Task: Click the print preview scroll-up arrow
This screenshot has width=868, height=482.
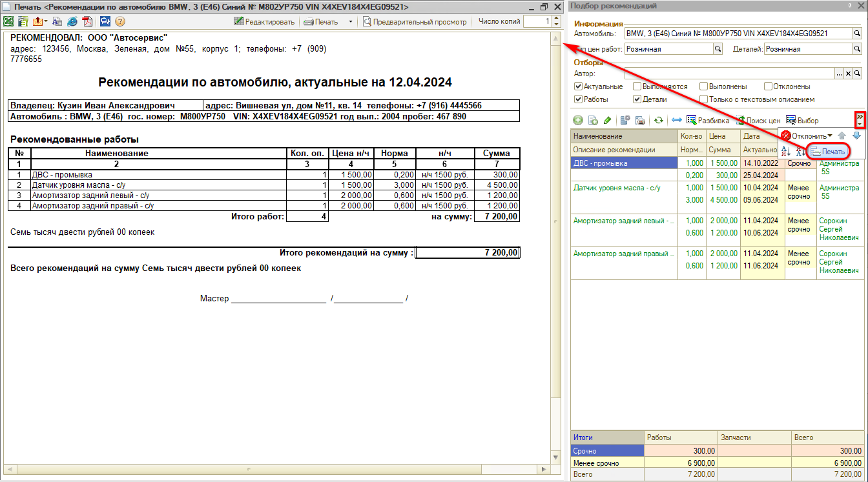Action: [x=555, y=39]
